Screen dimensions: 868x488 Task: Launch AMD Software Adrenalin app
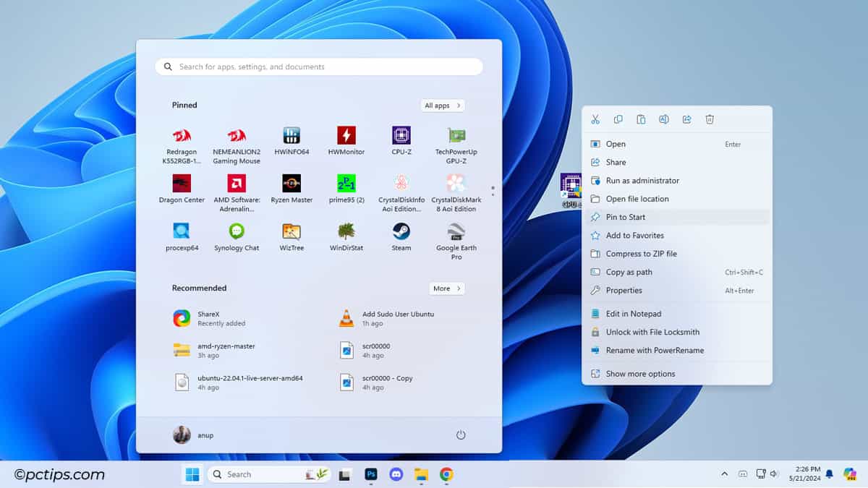[237, 192]
